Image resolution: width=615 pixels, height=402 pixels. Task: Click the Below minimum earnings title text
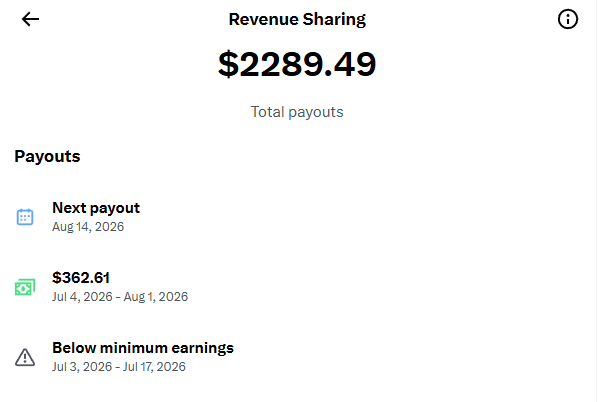[143, 348]
